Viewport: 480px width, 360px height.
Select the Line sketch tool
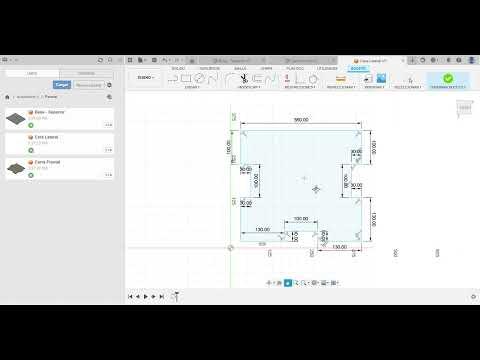173,79
